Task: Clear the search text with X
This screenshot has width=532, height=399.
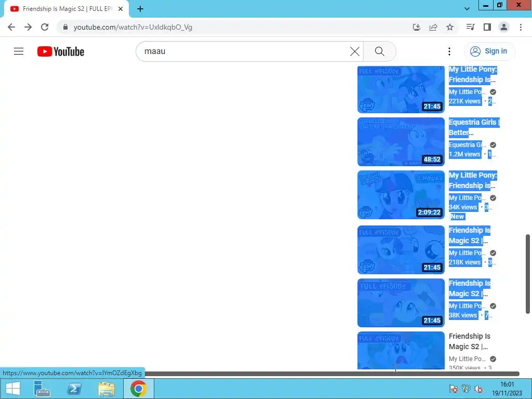Action: coord(354,51)
